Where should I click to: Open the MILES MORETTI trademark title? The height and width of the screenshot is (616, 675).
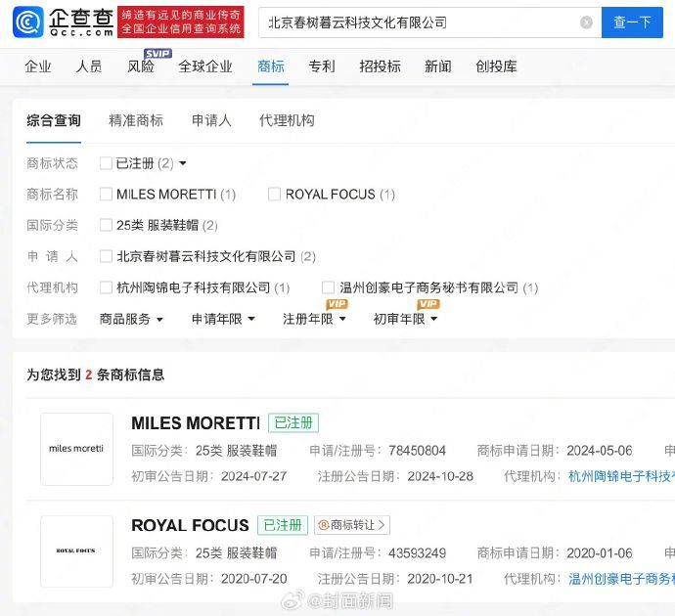coord(196,423)
